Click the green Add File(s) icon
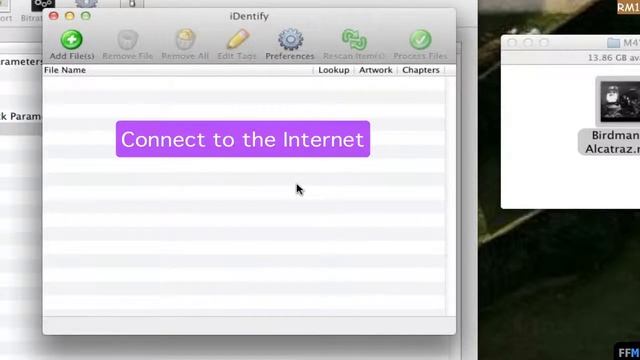640x360 pixels. pos(71,40)
